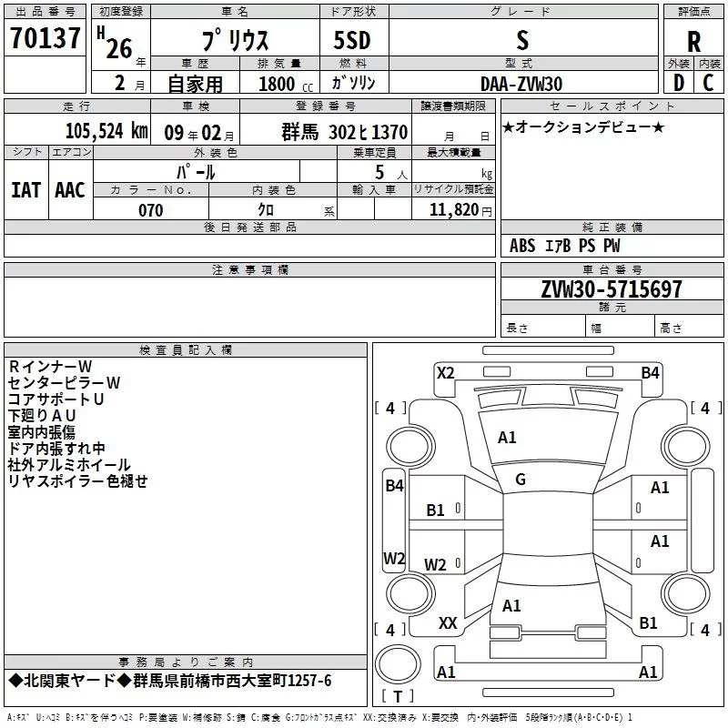
Task: Click registration number 群馬 302ヒ1370
Action: [x=345, y=132]
